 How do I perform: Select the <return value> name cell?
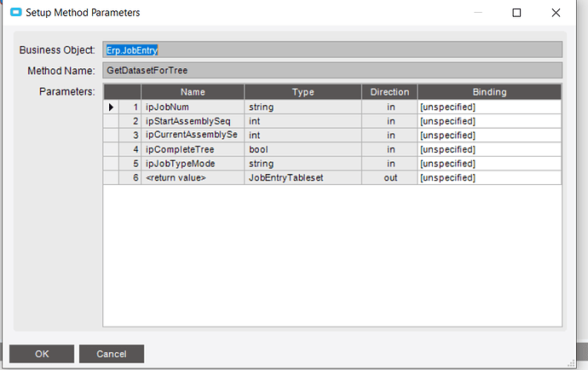193,177
